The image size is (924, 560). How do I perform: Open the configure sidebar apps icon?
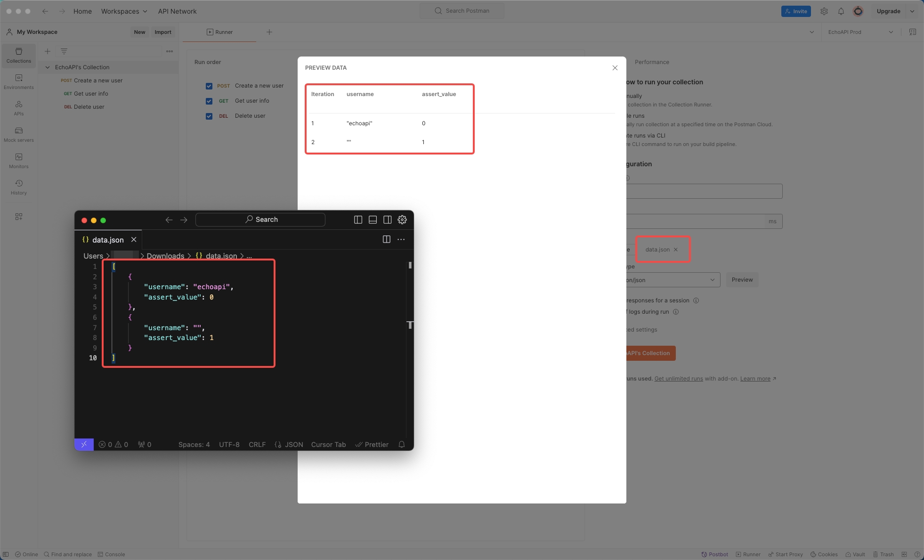(19, 217)
